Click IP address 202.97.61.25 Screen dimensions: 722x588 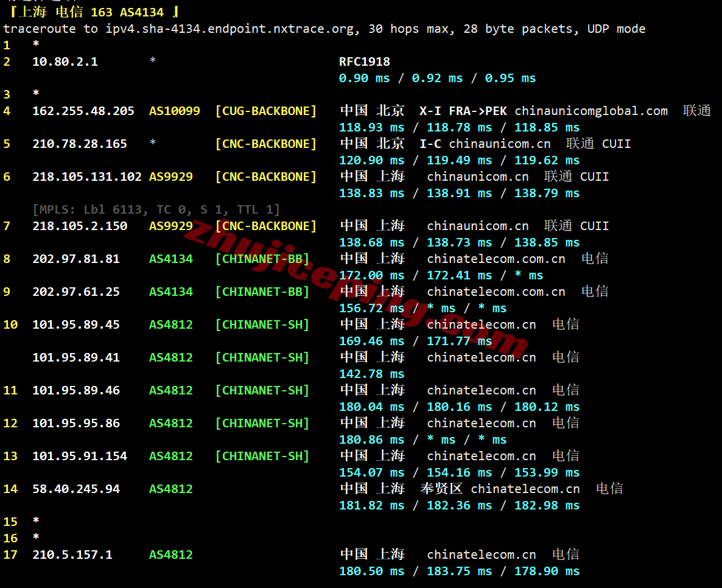pos(76,292)
